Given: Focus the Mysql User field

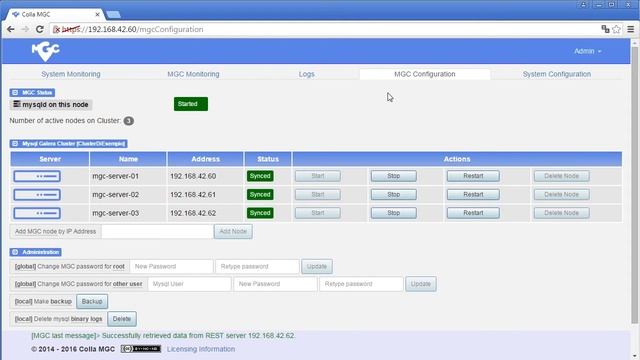Looking at the screenshot, I should click(189, 284).
